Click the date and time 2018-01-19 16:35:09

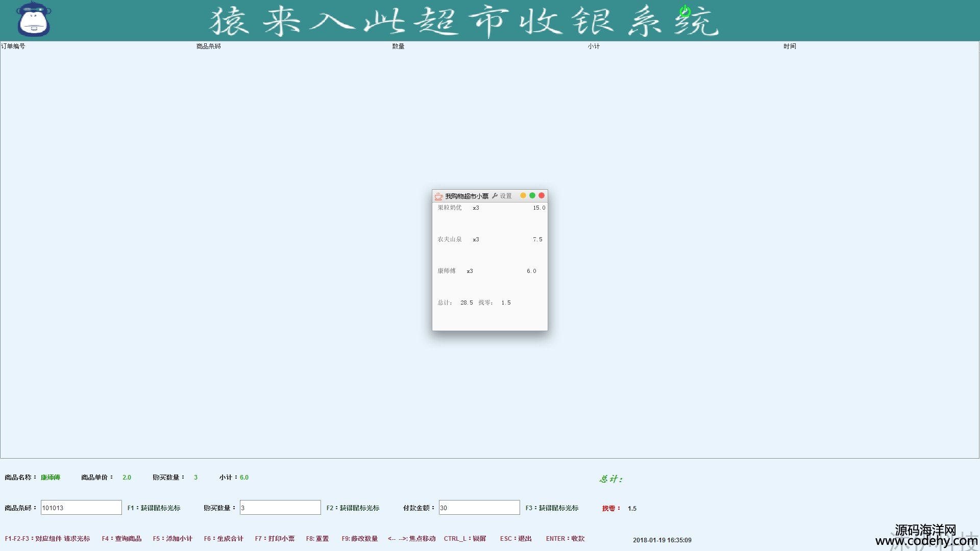click(x=662, y=540)
